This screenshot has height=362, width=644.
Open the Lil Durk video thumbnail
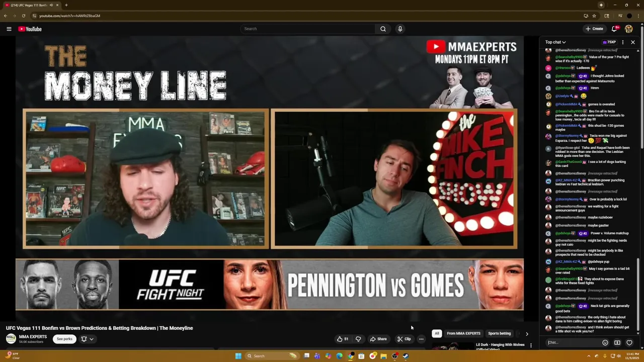(x=453, y=346)
